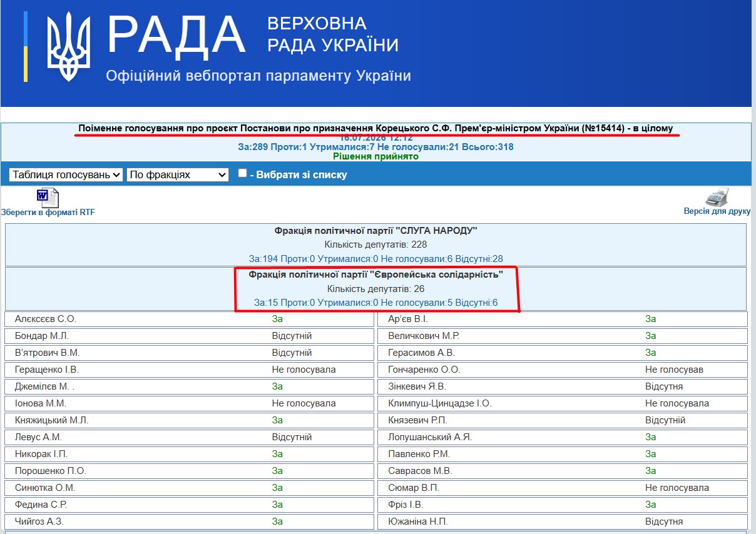Select deputy Климпуш-Цинцадзе І.О.
This screenshot has width=756, height=534.
pyautogui.click(x=439, y=403)
